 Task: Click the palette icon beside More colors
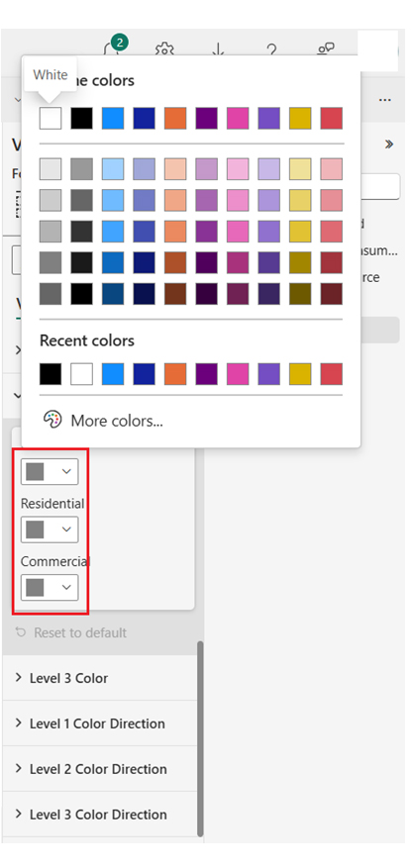pos(52,421)
